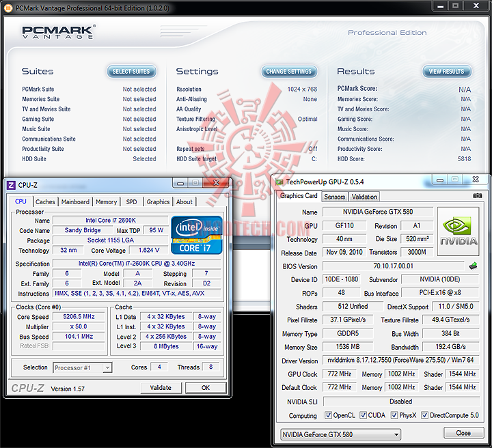The image size is (492, 448).
Task: Open the About tab in CPU-Z
Action: pos(184,202)
